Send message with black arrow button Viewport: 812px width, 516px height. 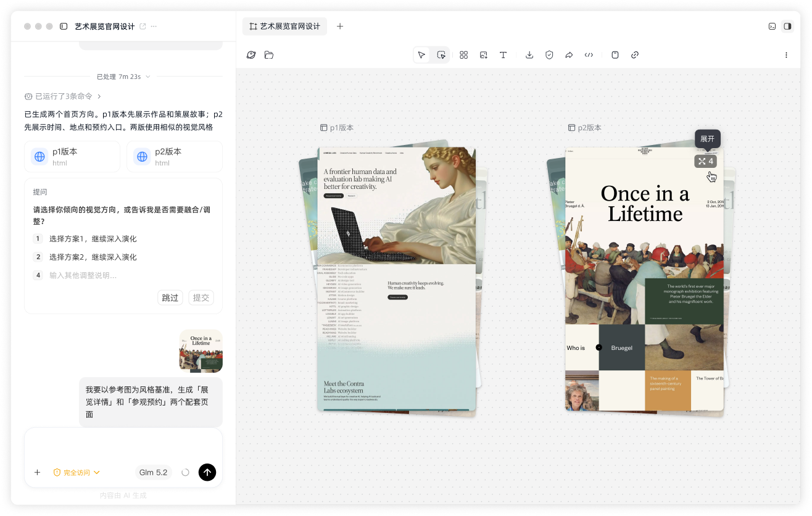tap(207, 472)
